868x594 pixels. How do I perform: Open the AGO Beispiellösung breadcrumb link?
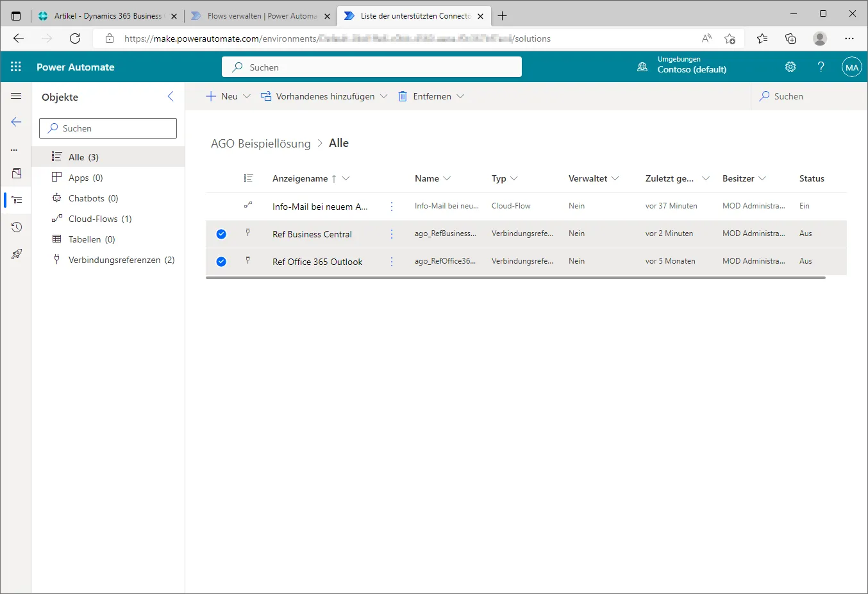tap(260, 144)
